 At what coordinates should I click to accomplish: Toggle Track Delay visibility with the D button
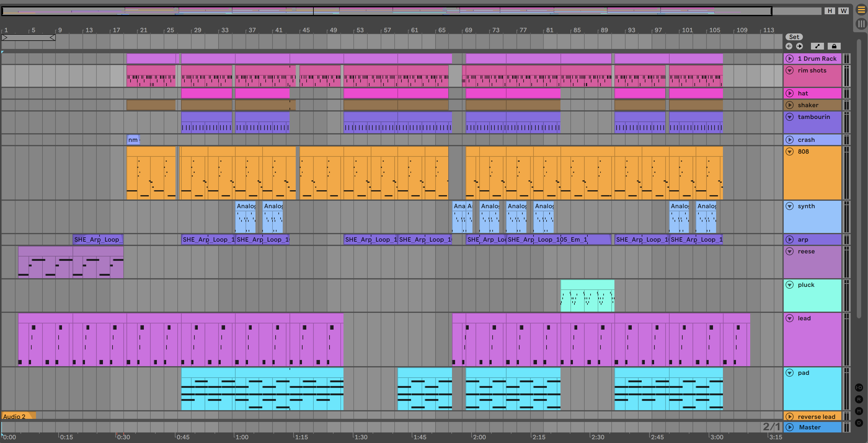point(859,423)
